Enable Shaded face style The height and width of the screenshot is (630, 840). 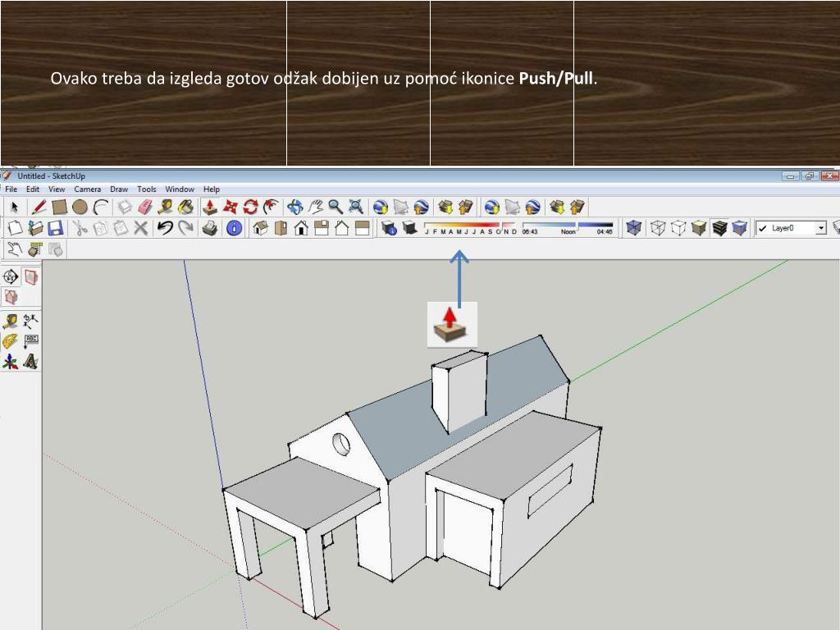[699, 228]
